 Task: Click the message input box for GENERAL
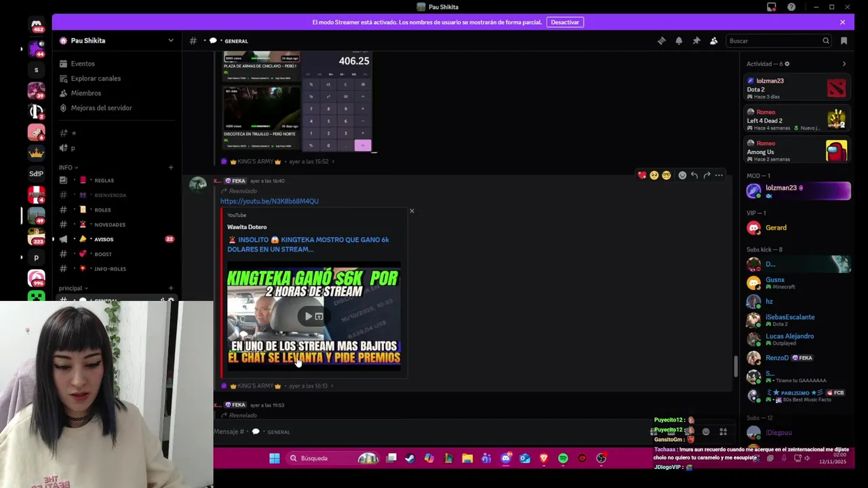(x=427, y=432)
